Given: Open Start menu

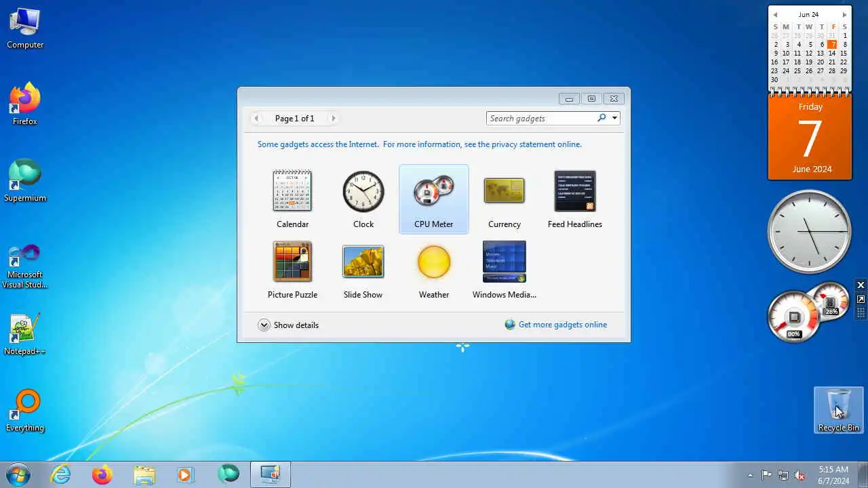Looking at the screenshot, I should 18,474.
